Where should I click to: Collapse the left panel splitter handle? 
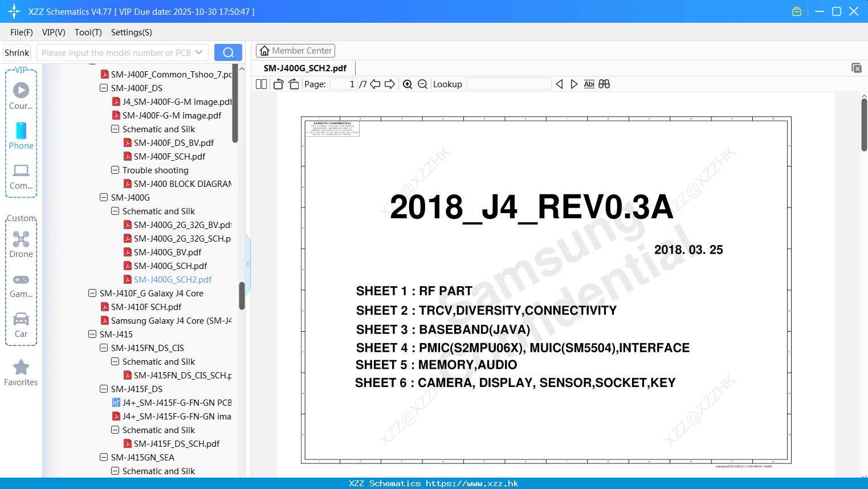[x=248, y=264]
